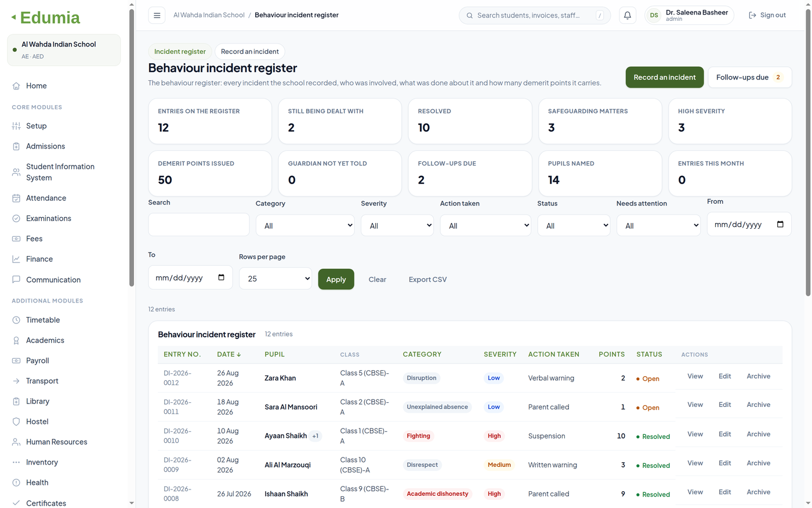Screen dimensions: 812x508
Task: Clear the applied filters
Action: [377, 279]
